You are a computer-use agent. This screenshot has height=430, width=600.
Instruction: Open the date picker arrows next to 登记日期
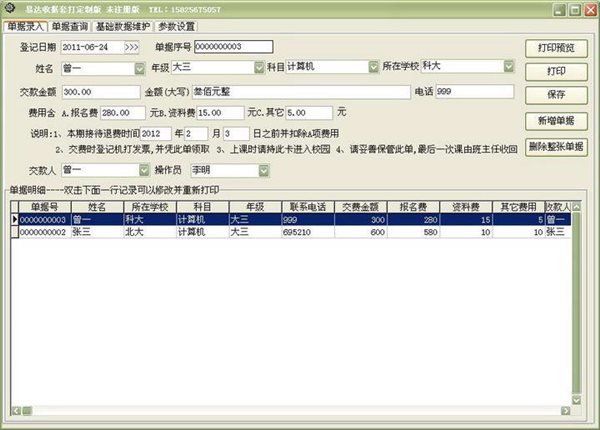pyautogui.click(x=132, y=47)
